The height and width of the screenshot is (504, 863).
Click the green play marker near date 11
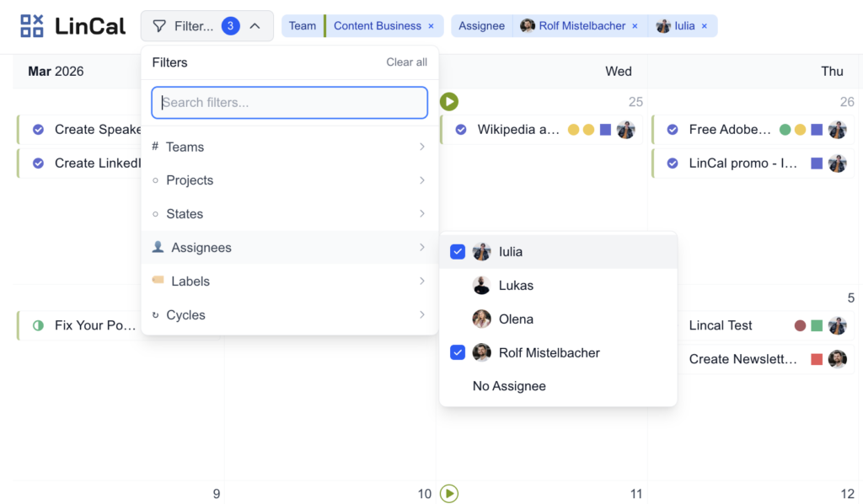[449, 493]
